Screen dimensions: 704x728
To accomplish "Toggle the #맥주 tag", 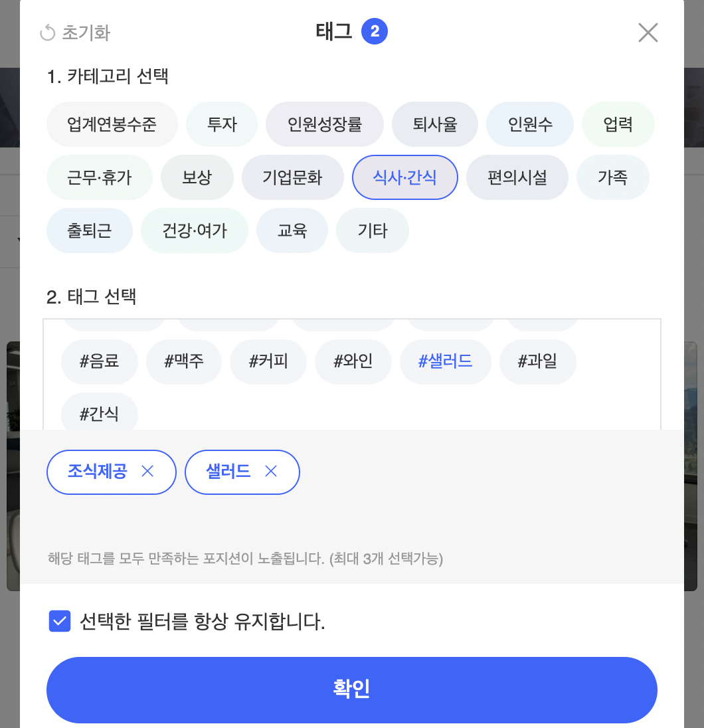I will [x=184, y=361].
